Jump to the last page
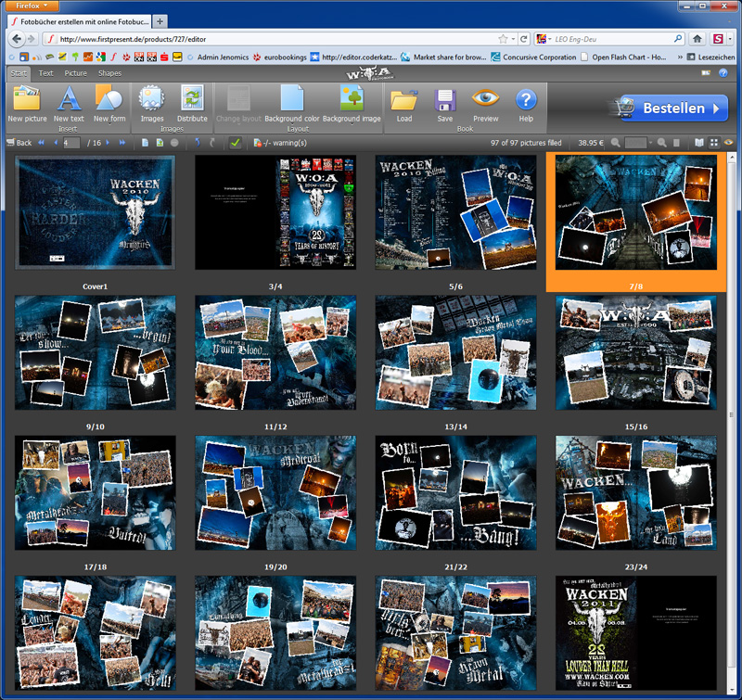This screenshot has width=742, height=700. [x=122, y=143]
